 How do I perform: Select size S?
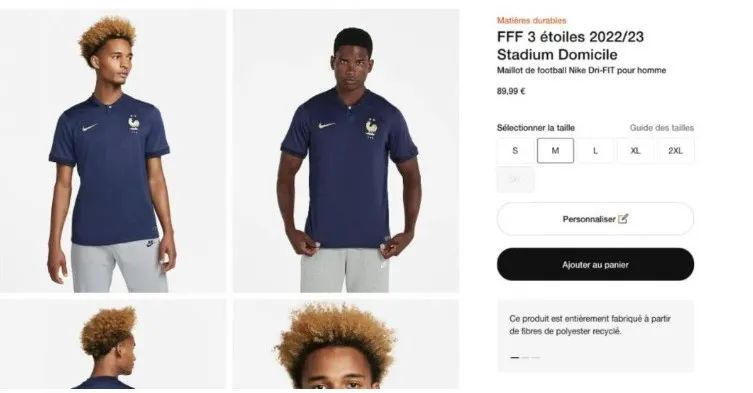pos(515,150)
